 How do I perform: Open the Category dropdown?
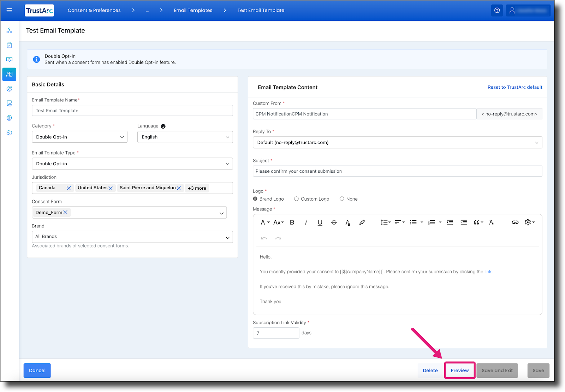click(x=79, y=137)
